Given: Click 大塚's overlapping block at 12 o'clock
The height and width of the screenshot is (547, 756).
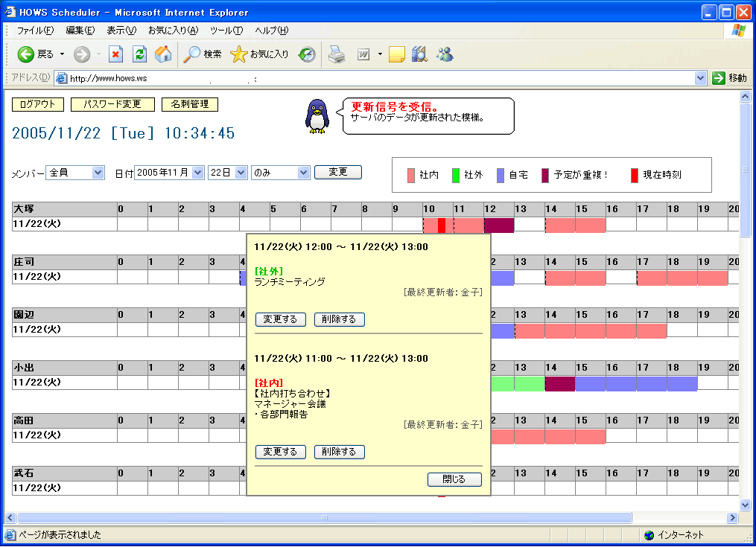Looking at the screenshot, I should coord(499,225).
